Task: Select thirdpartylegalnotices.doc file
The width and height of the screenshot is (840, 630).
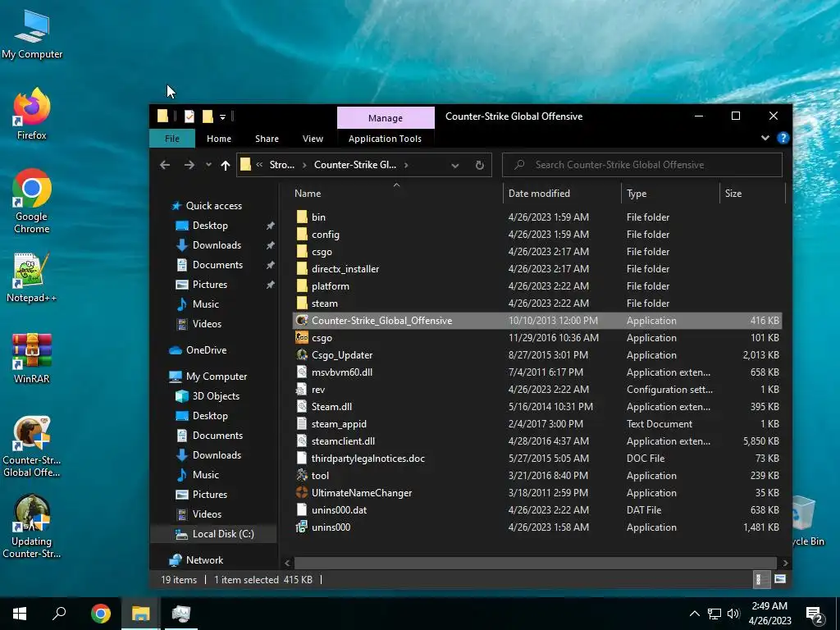Action: [537, 458]
